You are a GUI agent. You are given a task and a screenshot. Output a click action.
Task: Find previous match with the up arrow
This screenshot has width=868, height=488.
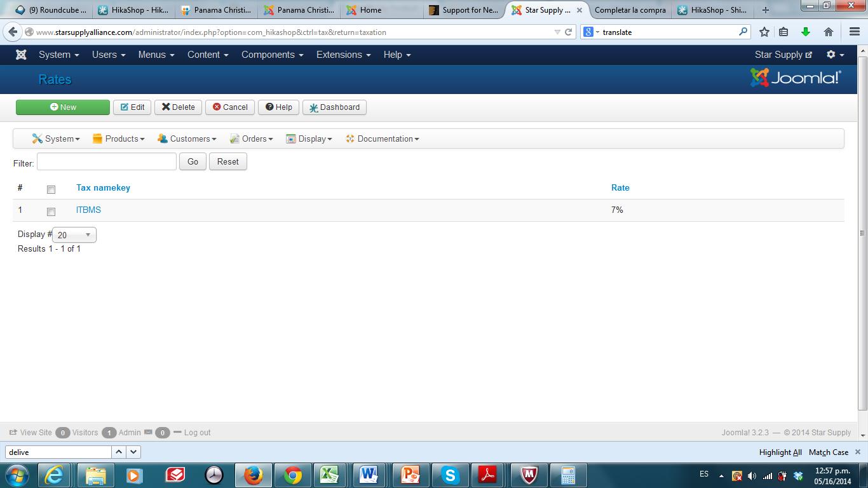click(119, 452)
